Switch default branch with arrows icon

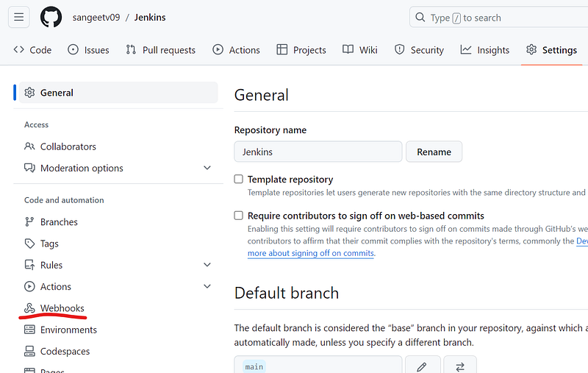coord(460,366)
